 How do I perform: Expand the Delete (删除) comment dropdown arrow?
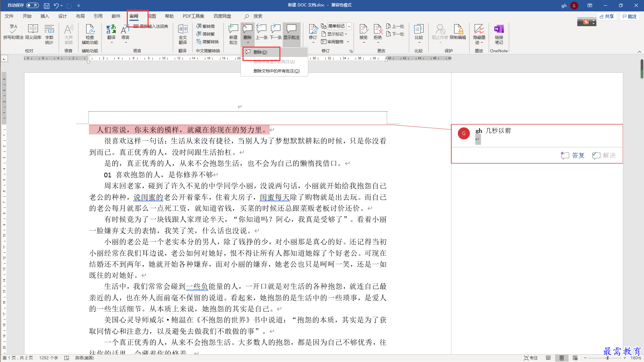248,42
